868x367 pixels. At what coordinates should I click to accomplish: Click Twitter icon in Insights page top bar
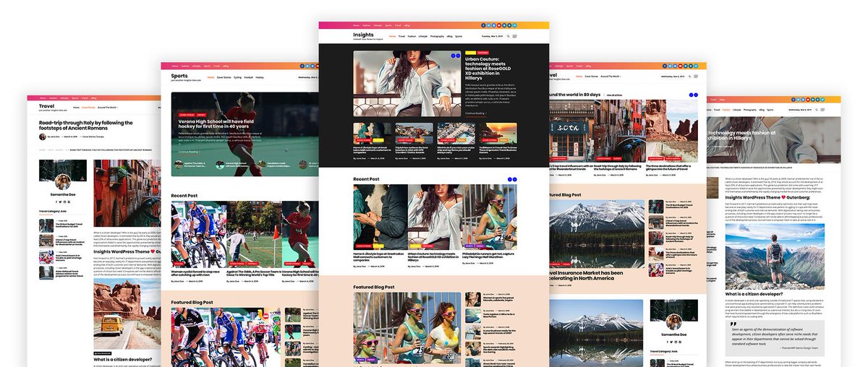coord(488,25)
